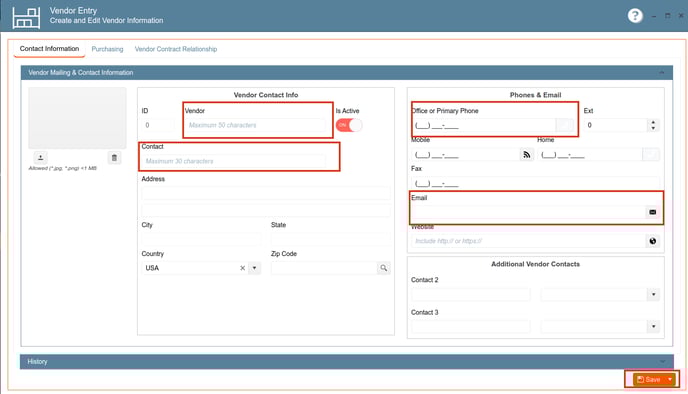Viewport: 688px width, 394px height.
Task: Click the Home phone field
Action: 590,154
